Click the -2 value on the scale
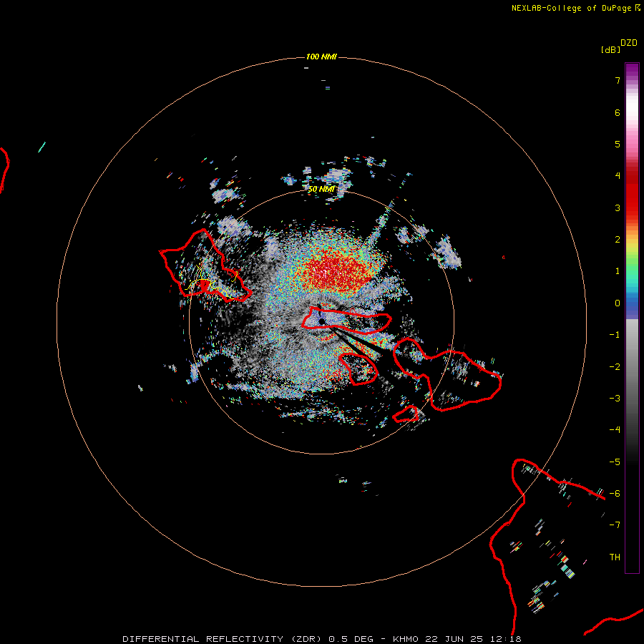The height and width of the screenshot is (644, 644). [x=615, y=367]
